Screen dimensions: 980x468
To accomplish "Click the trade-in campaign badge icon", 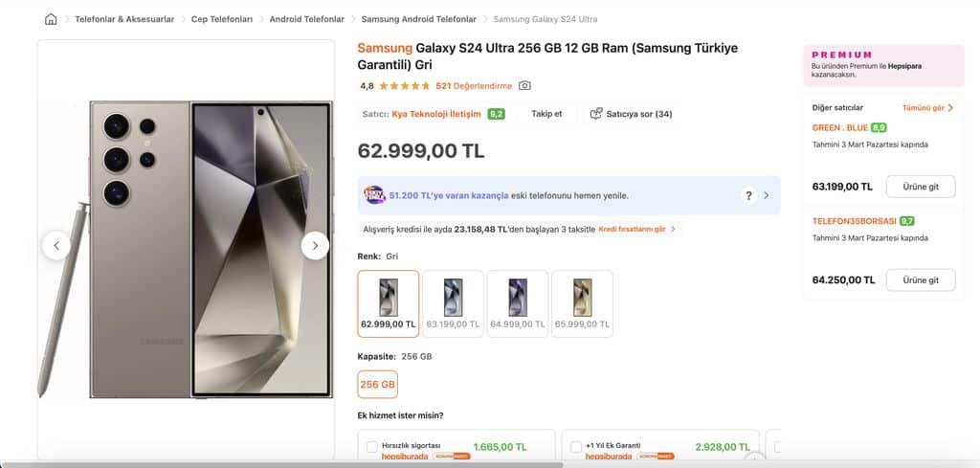I will click(x=374, y=195).
